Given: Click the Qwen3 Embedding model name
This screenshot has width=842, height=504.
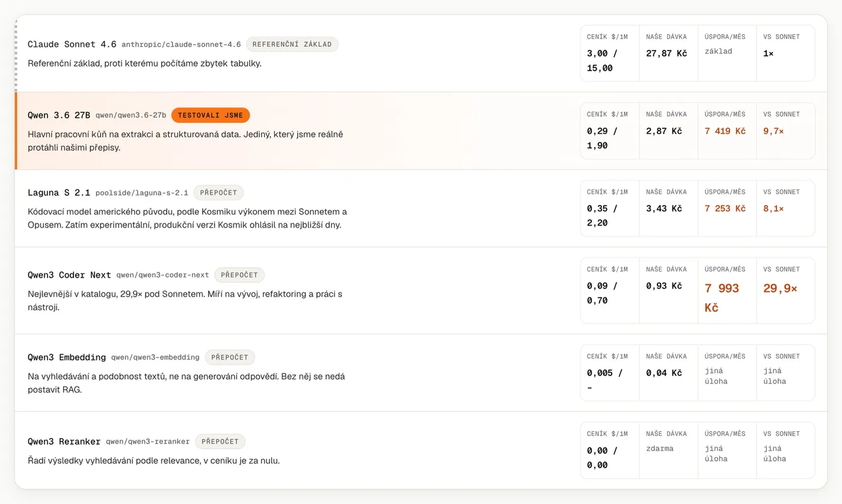Looking at the screenshot, I should click(67, 357).
